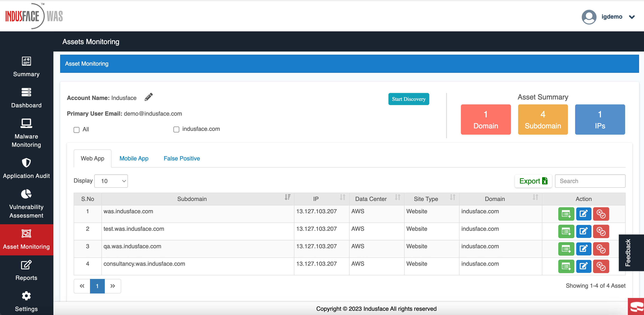Viewport: 644px width, 315px height.
Task: Sort by Subdomain column
Action: 287,197
